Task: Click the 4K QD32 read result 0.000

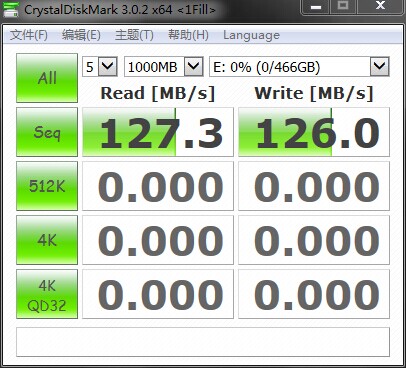Action: 158,294
